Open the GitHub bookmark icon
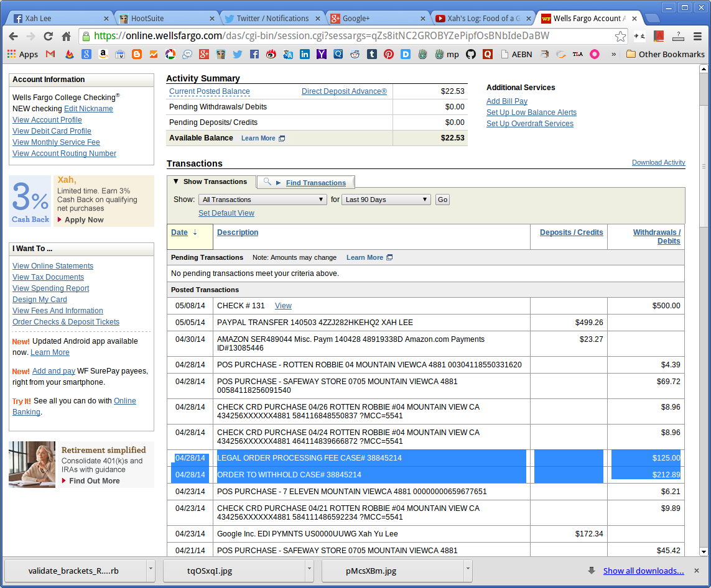711x588 pixels. (x=471, y=54)
